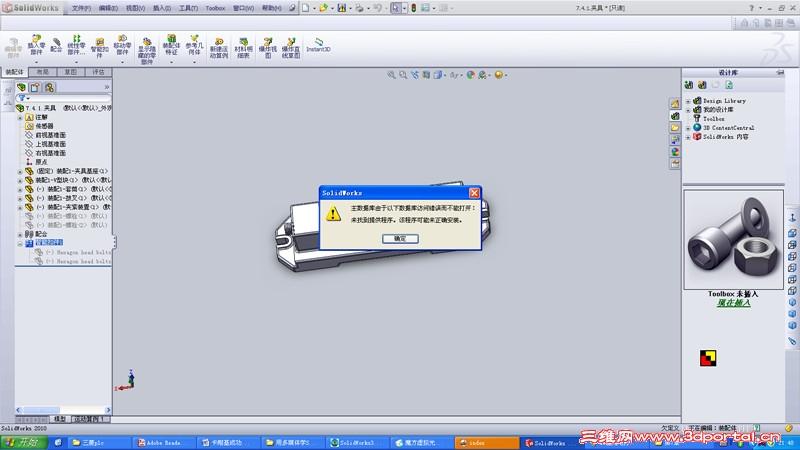Open the ConfigurationManager tab icon

pyautogui.click(x=49, y=87)
